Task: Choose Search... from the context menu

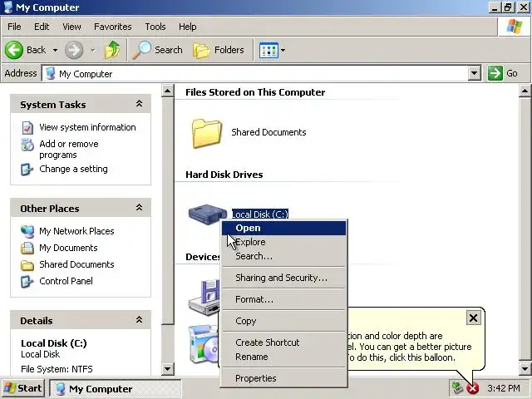Action: [283, 257]
